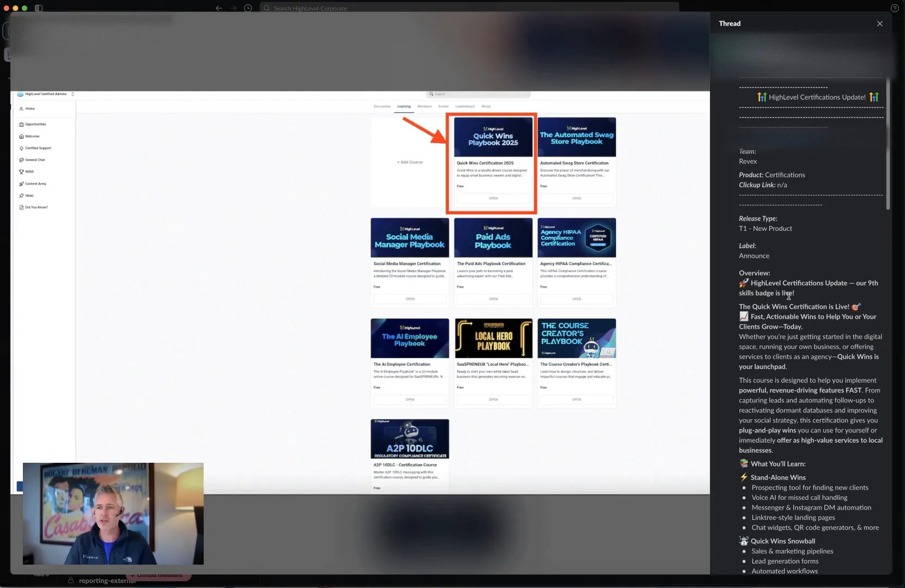Click the reporting-external channel name at the bottom
The width and height of the screenshot is (905, 588).
tap(107, 581)
